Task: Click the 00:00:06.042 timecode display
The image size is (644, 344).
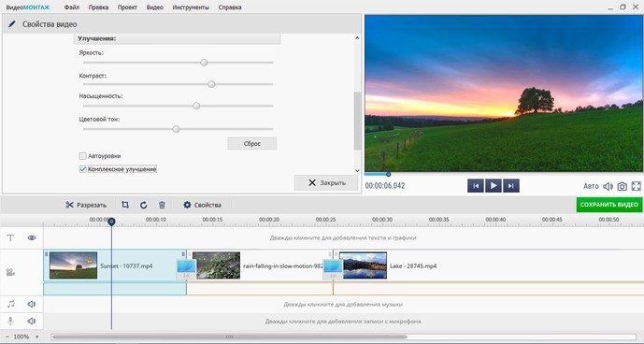Action: (x=385, y=186)
